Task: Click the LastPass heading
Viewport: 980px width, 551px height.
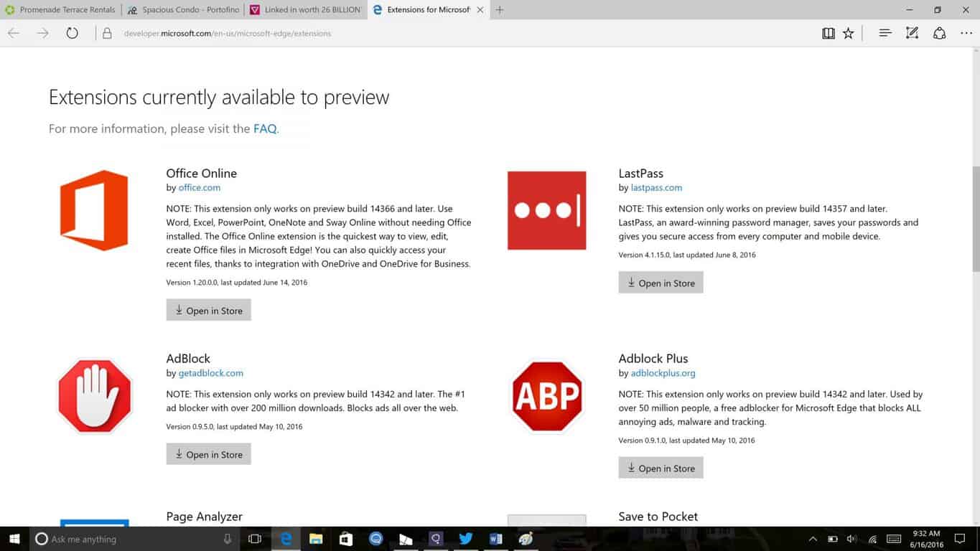Action: (x=641, y=173)
